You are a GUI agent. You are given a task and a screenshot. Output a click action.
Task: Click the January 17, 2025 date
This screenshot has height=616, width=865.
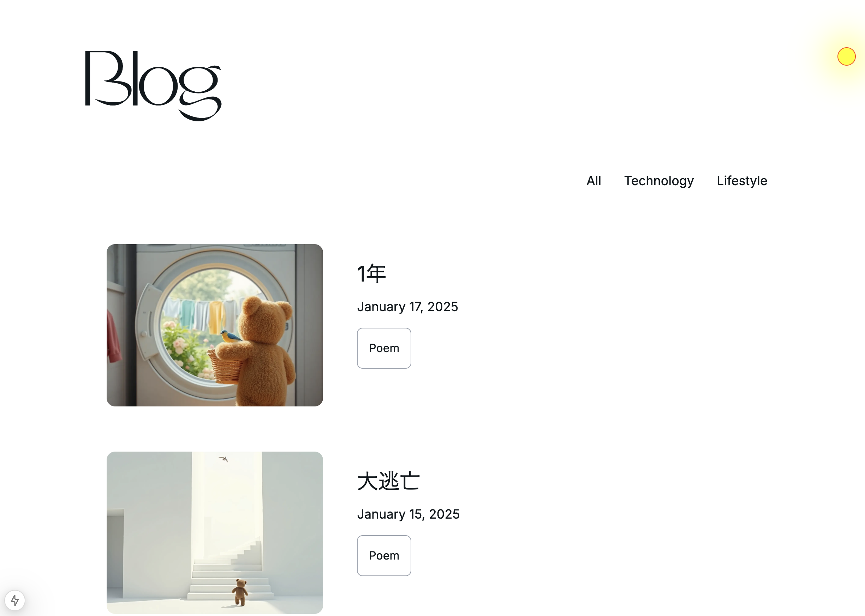click(x=407, y=307)
